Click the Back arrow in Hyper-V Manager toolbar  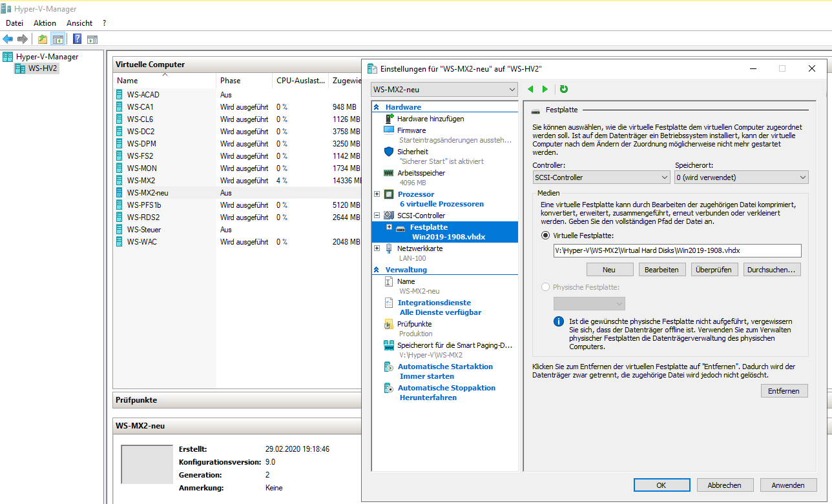point(8,39)
